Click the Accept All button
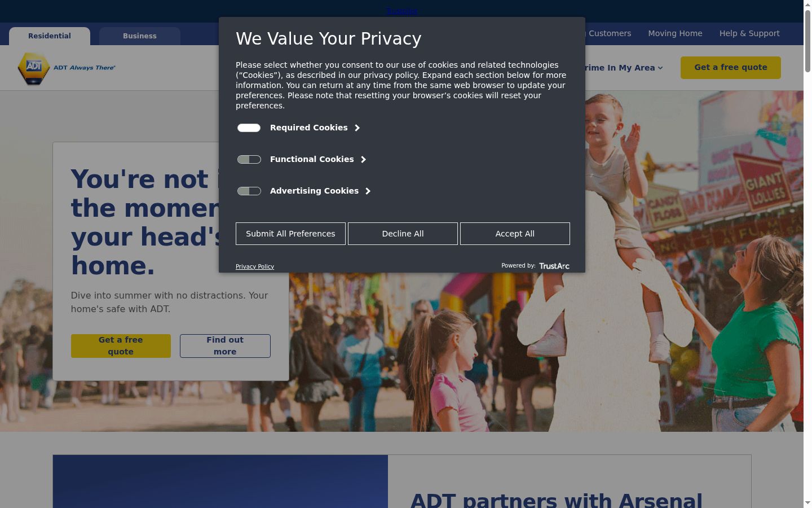The image size is (812, 508). pyautogui.click(x=515, y=234)
